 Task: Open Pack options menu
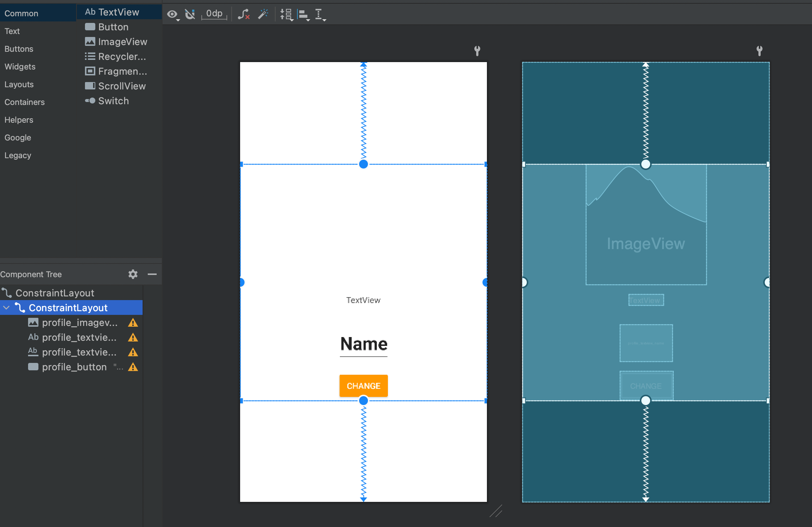(x=287, y=15)
